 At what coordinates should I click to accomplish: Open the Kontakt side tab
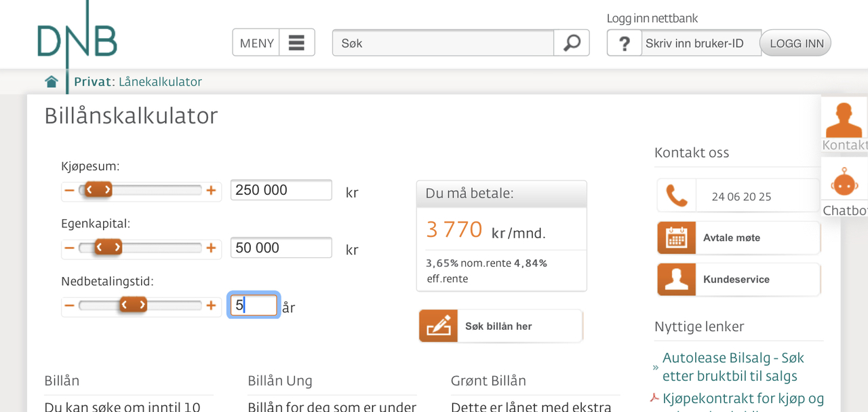coord(844,126)
